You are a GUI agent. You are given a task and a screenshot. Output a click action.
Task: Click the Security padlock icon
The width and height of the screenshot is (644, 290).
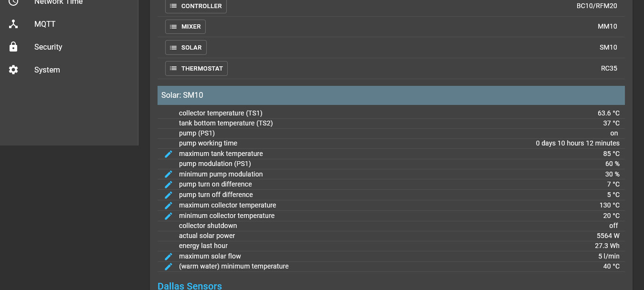(13, 47)
